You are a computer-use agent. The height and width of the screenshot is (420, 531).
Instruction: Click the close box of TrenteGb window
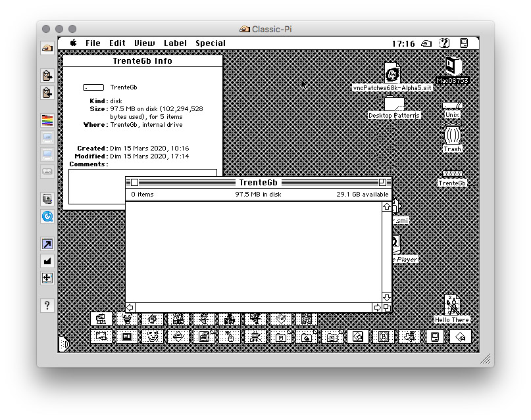(134, 183)
